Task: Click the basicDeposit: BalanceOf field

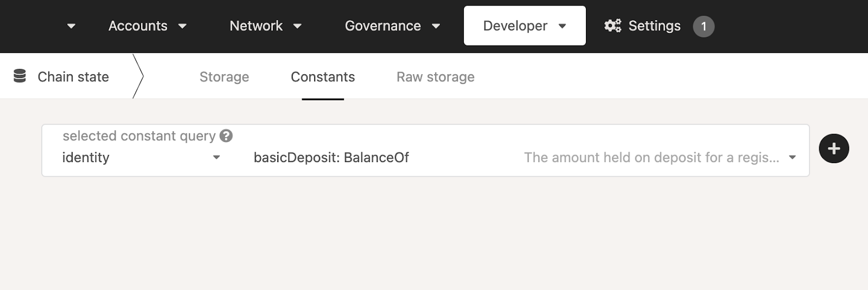Action: 331,158
